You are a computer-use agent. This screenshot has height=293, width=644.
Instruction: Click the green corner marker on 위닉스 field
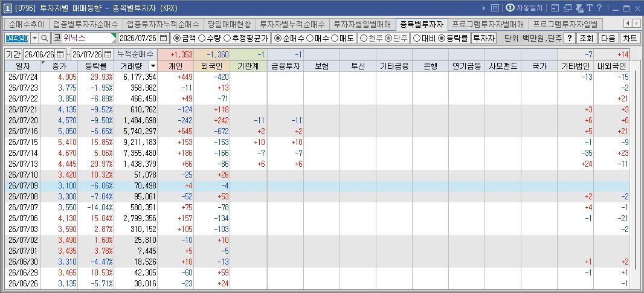tap(114, 36)
